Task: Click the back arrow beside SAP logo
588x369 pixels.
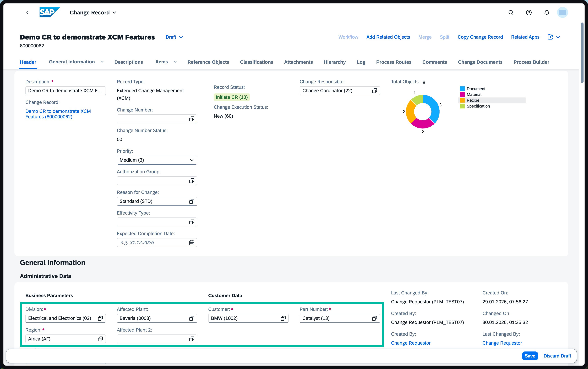Action: pos(28,13)
